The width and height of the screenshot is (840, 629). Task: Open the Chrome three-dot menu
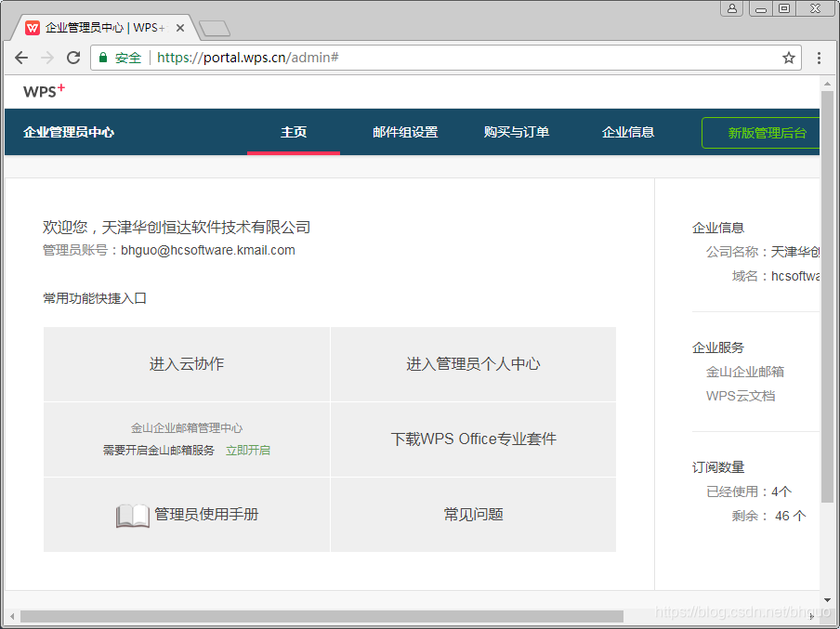click(x=819, y=58)
